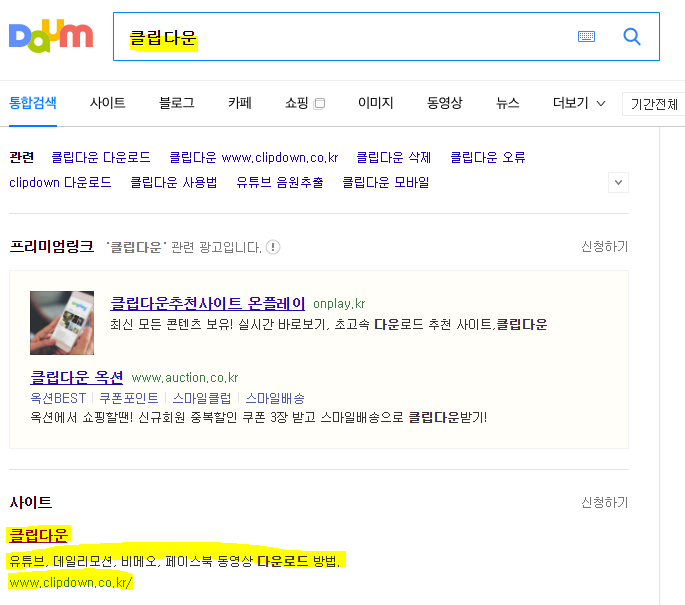Screen dimensions: 685x605
Task: Open the 쿠폰포인트 sublink
Action: coord(129,398)
